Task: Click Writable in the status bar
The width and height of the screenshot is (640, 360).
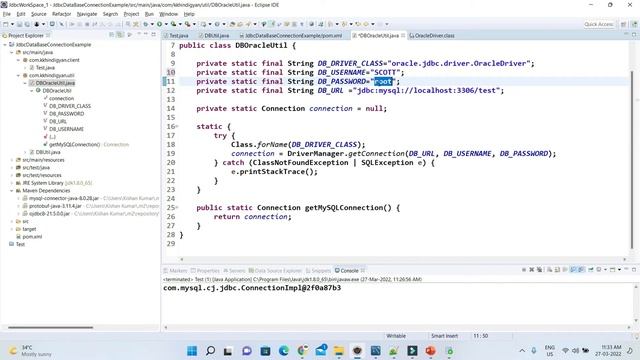Action: coord(396,336)
